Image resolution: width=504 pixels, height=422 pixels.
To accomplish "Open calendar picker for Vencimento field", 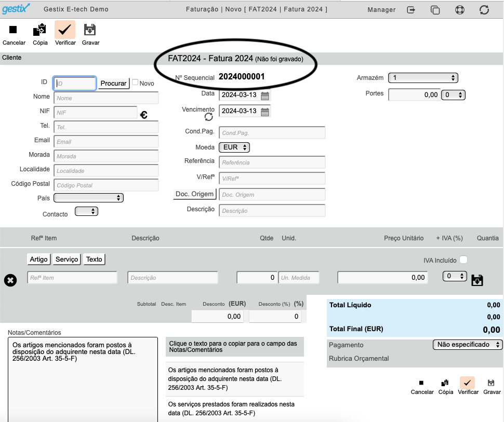I will 265,112.
